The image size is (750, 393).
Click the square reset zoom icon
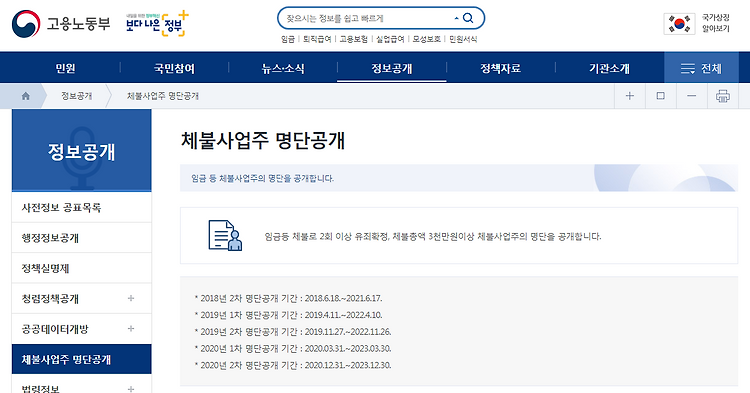[661, 96]
